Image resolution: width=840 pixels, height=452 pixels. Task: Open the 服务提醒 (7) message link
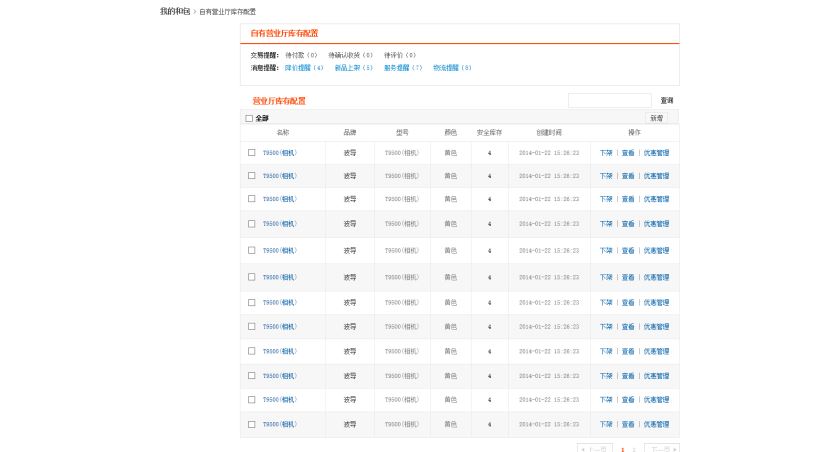[403, 68]
